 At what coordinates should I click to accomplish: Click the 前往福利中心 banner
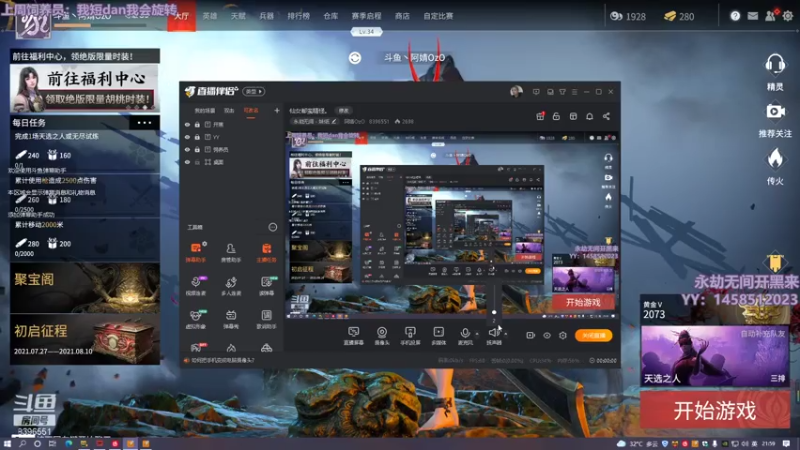pos(85,88)
